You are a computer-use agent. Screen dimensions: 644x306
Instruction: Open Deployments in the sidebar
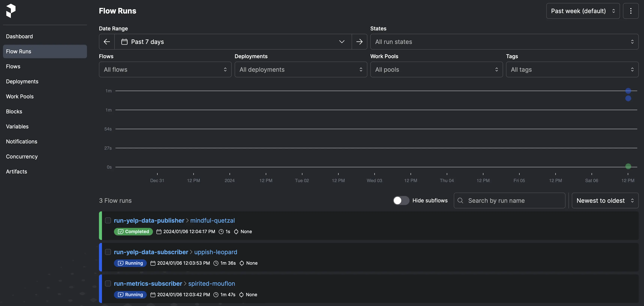point(45,81)
